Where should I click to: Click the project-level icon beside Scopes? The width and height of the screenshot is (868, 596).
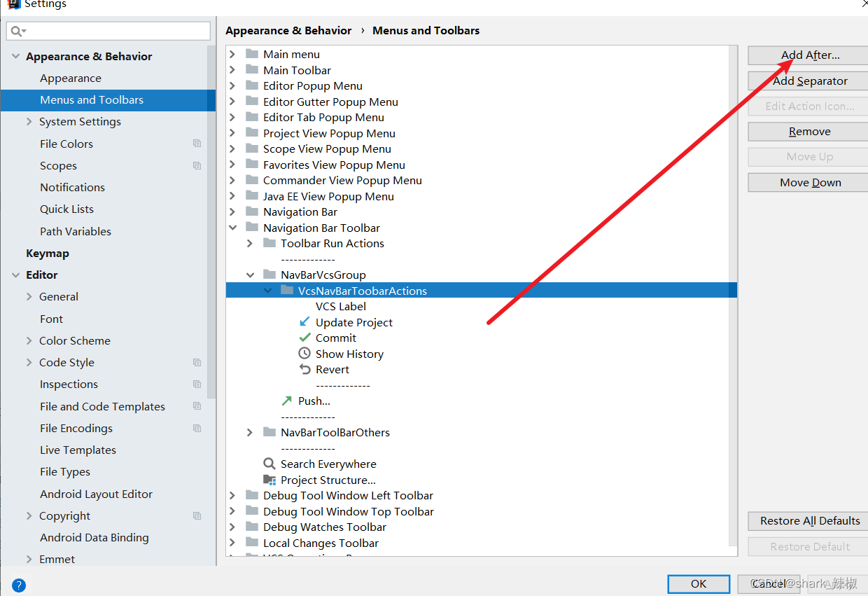tap(197, 165)
